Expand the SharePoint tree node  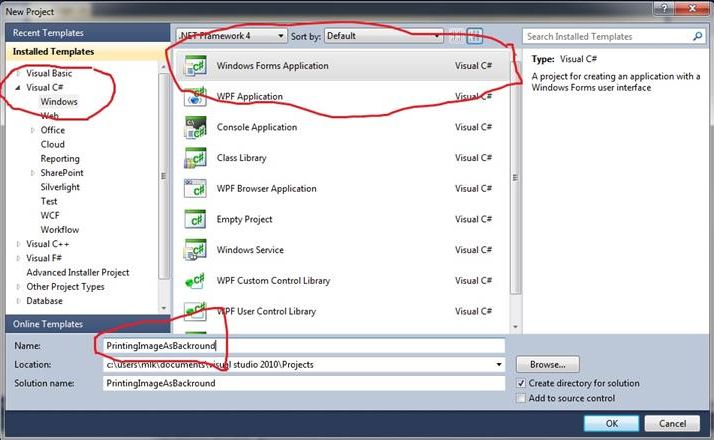pyautogui.click(x=33, y=173)
